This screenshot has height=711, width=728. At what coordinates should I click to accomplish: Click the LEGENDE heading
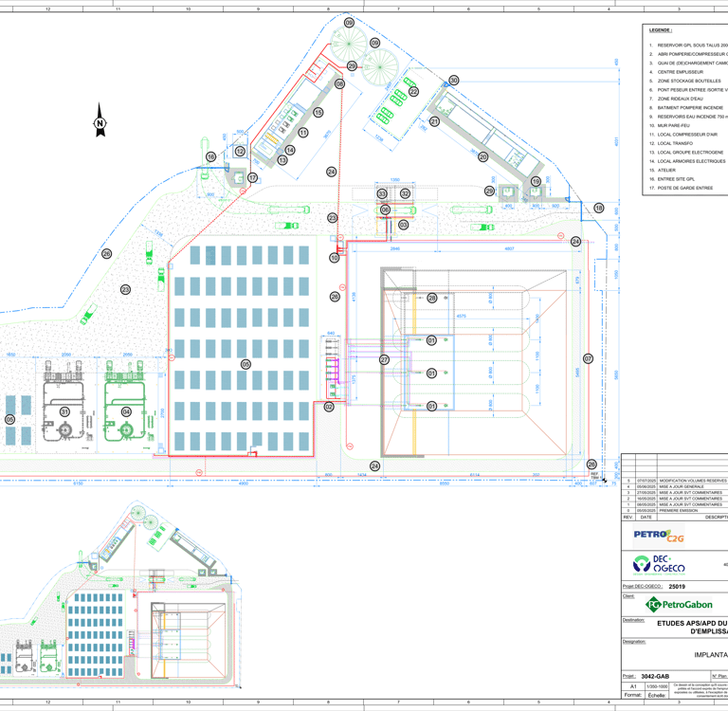click(660, 30)
